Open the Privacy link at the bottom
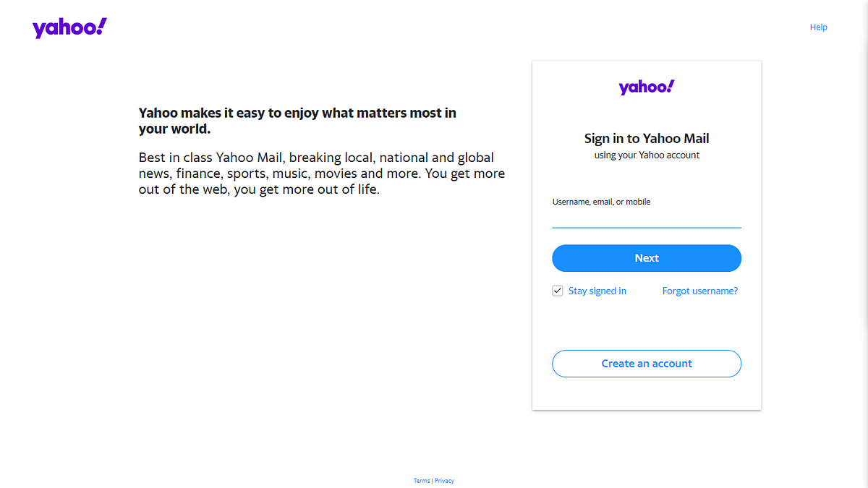 pyautogui.click(x=444, y=480)
